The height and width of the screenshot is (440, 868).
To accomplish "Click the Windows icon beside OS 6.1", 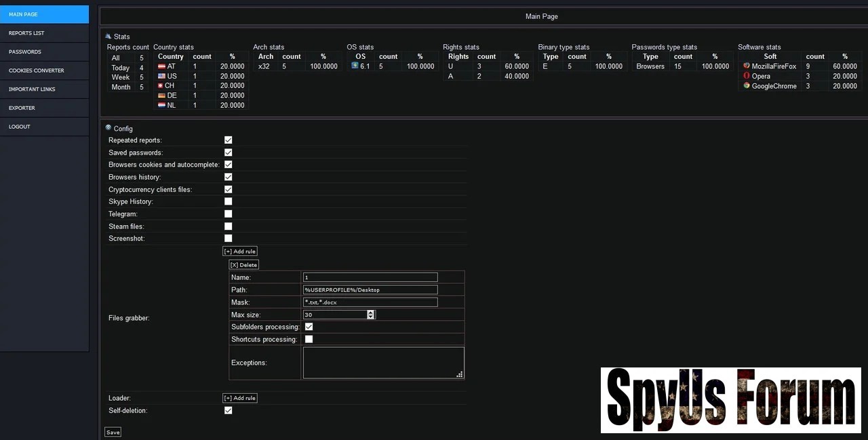I will pyautogui.click(x=355, y=66).
